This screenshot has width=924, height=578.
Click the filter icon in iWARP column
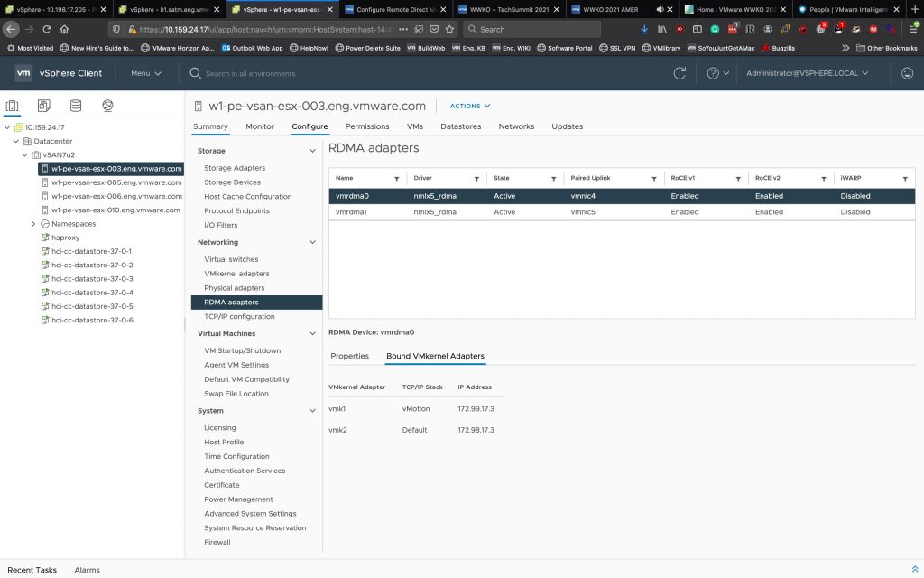(x=905, y=179)
